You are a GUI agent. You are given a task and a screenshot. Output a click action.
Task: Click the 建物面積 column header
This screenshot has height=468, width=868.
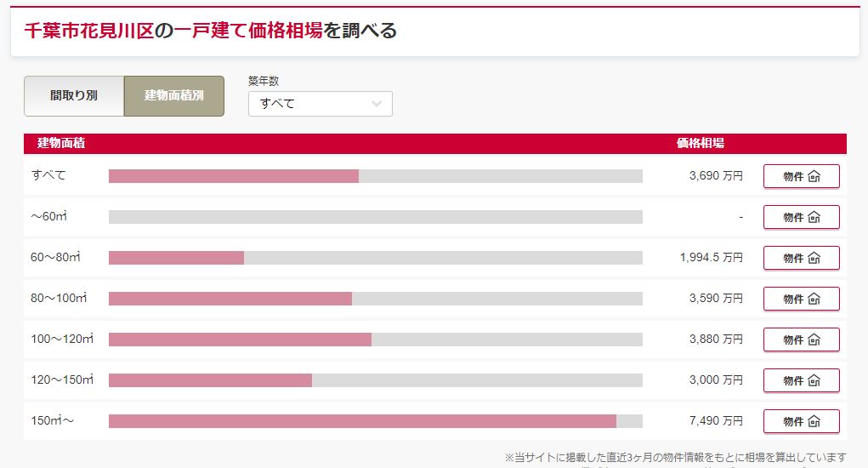click(x=61, y=143)
